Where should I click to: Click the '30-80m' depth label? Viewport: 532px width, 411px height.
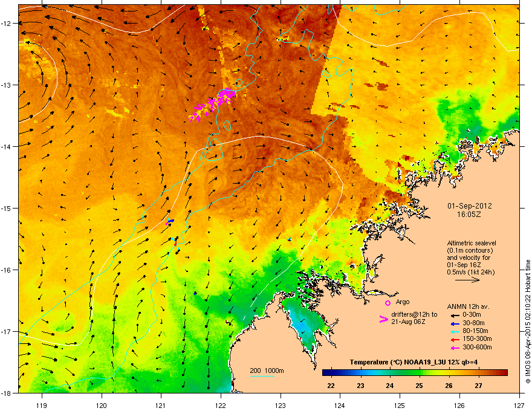[x=473, y=323]
